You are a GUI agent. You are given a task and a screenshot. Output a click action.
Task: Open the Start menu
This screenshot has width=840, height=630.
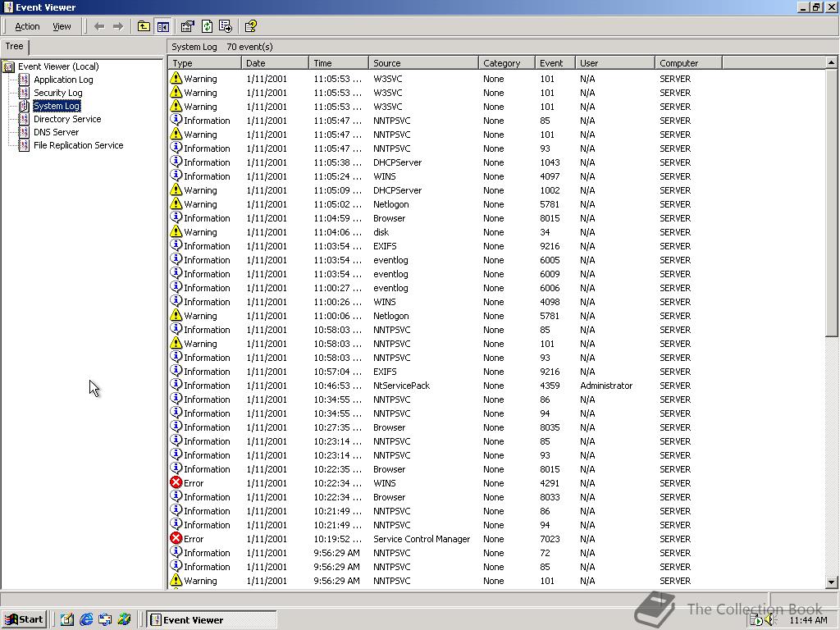point(24,619)
